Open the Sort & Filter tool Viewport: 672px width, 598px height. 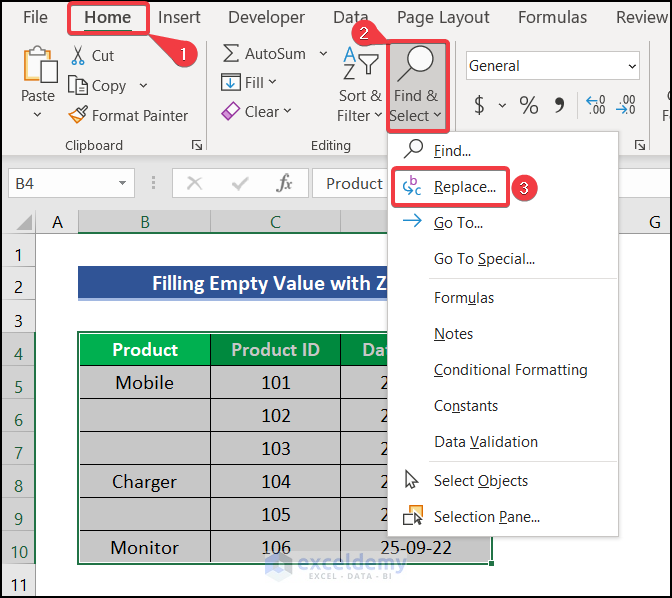(x=360, y=85)
